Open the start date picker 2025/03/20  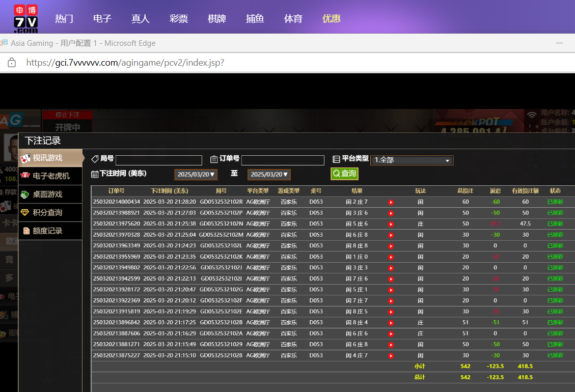[196, 174]
